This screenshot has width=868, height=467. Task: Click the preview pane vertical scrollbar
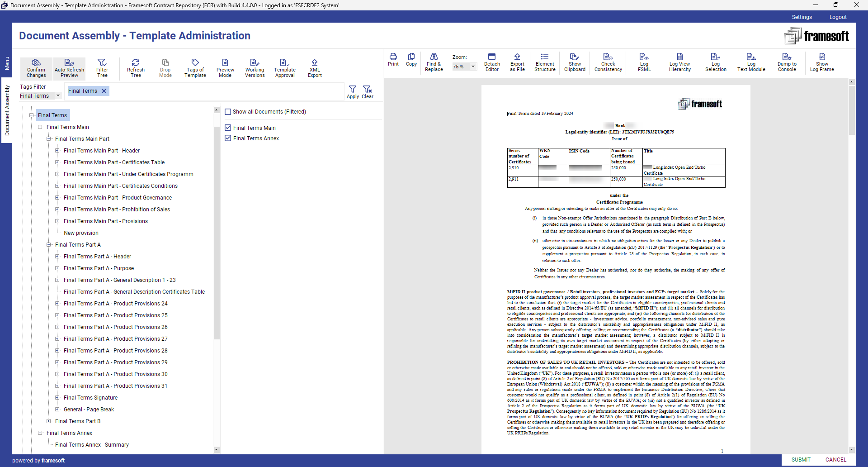[852, 111]
